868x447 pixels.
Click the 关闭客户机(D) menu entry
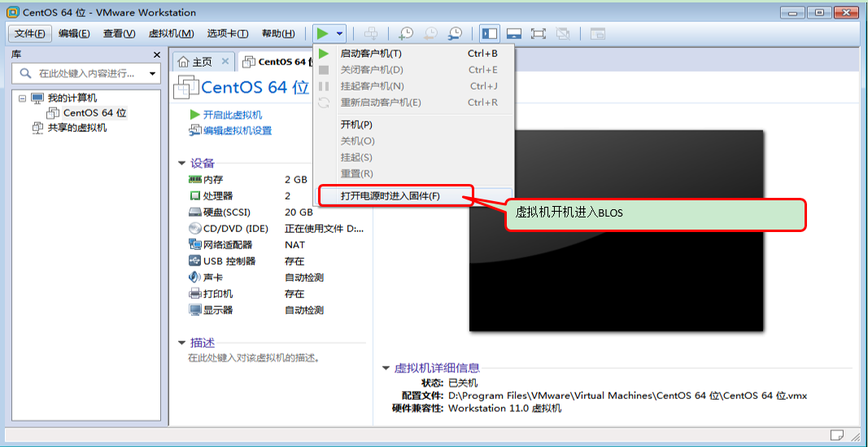pyautogui.click(x=413, y=70)
